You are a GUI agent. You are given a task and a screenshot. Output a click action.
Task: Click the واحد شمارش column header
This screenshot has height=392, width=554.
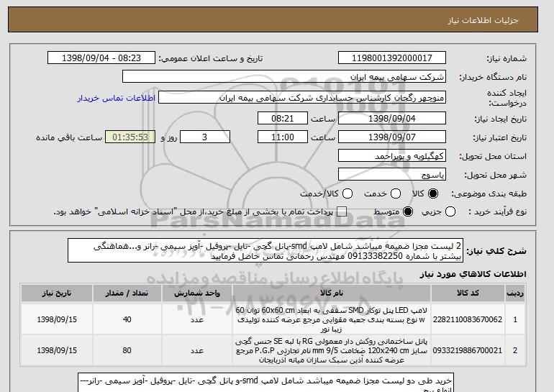tap(197, 293)
